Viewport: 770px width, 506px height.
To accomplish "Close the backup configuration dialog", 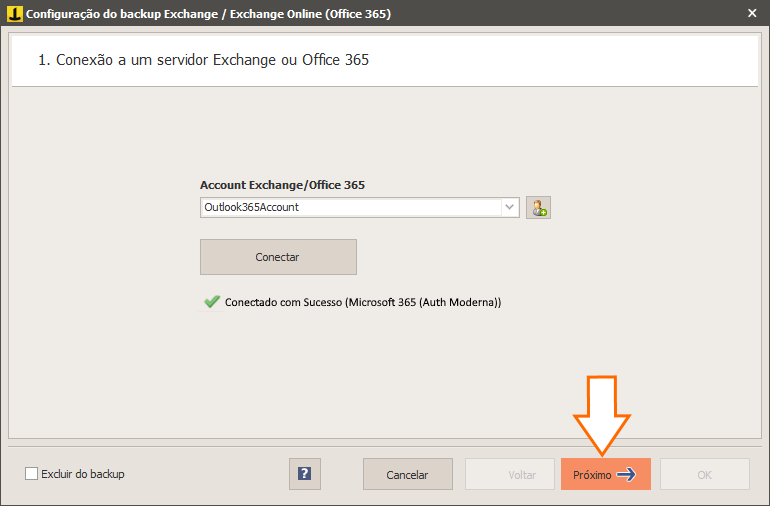I will [x=752, y=13].
